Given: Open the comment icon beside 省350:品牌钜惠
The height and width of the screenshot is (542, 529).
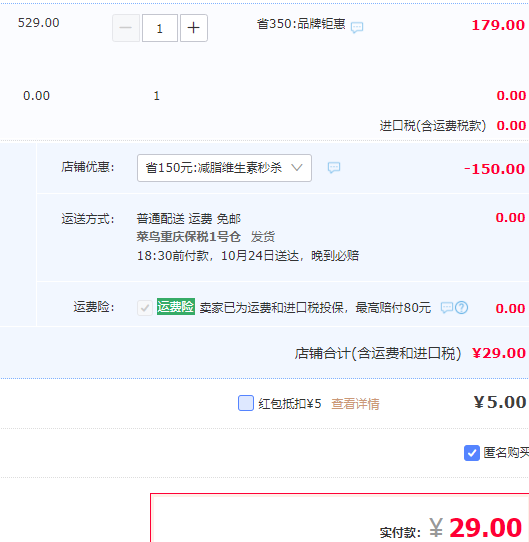Looking at the screenshot, I should [x=357, y=27].
